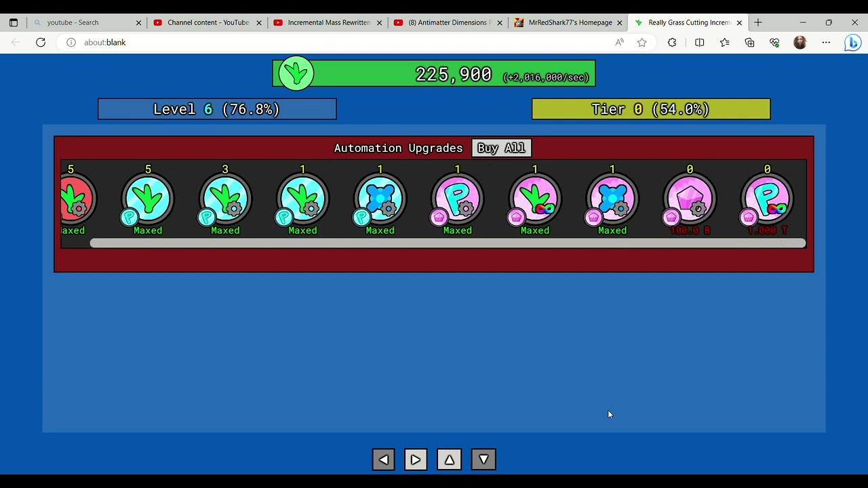Open Browser essentials heart icon
The image size is (868, 488).
[x=774, y=42]
